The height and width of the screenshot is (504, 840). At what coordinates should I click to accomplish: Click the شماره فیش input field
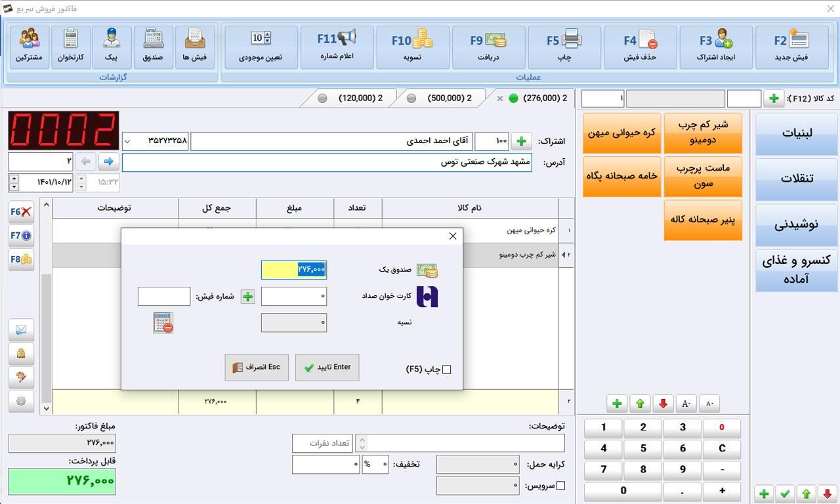(164, 297)
